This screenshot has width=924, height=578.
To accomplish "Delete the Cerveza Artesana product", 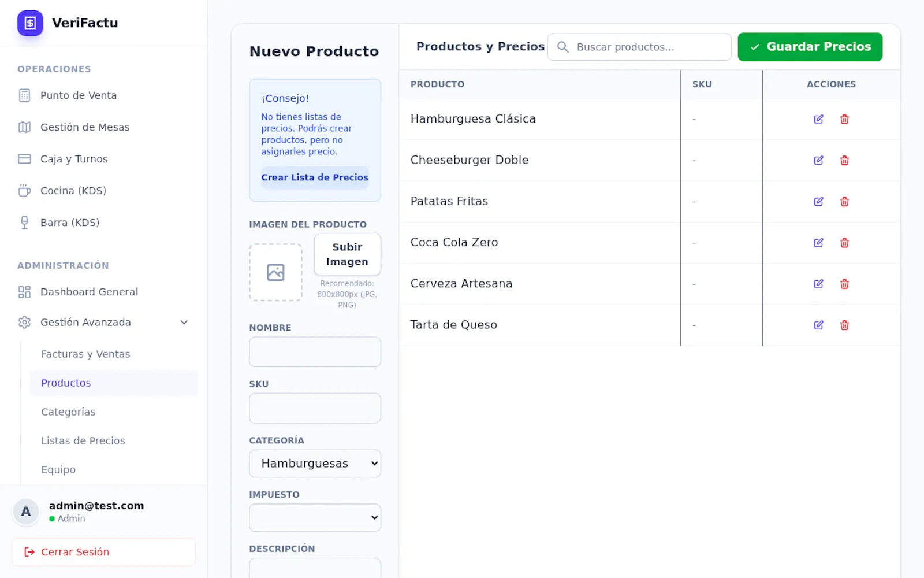I will pos(844,284).
